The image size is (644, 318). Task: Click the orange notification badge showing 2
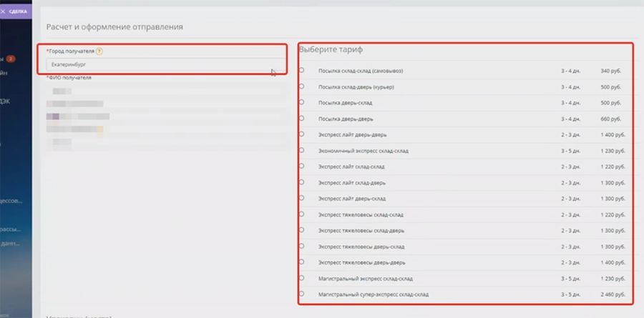tap(11, 59)
